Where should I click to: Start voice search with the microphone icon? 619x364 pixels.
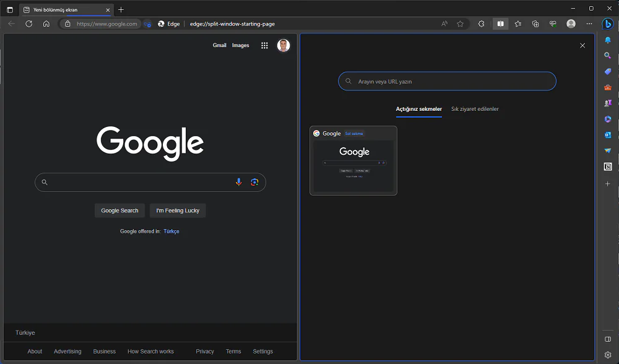(x=239, y=182)
